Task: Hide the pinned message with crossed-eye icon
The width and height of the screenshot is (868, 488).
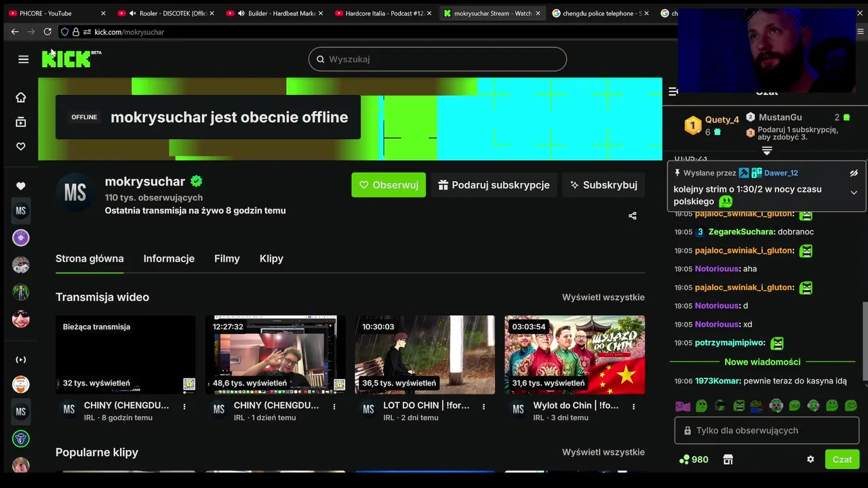Action: (x=854, y=174)
